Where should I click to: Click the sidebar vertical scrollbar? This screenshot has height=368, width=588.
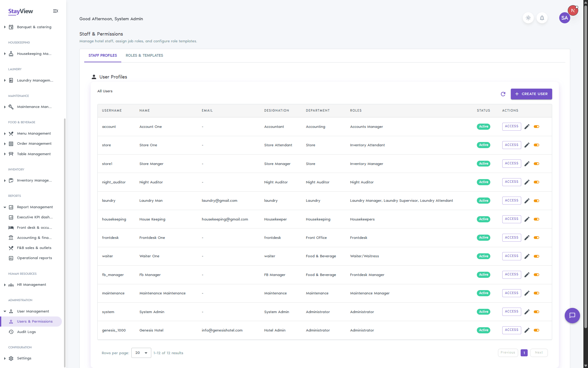click(65, 242)
